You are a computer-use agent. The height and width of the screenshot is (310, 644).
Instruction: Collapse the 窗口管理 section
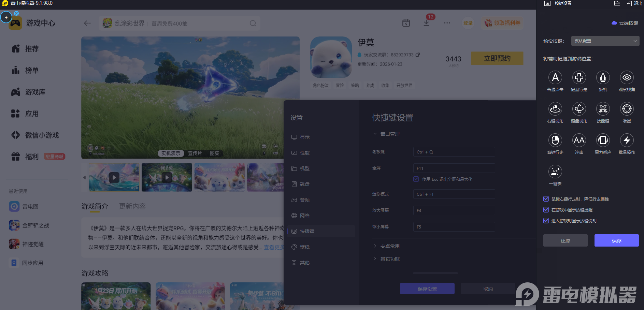pyautogui.click(x=386, y=134)
